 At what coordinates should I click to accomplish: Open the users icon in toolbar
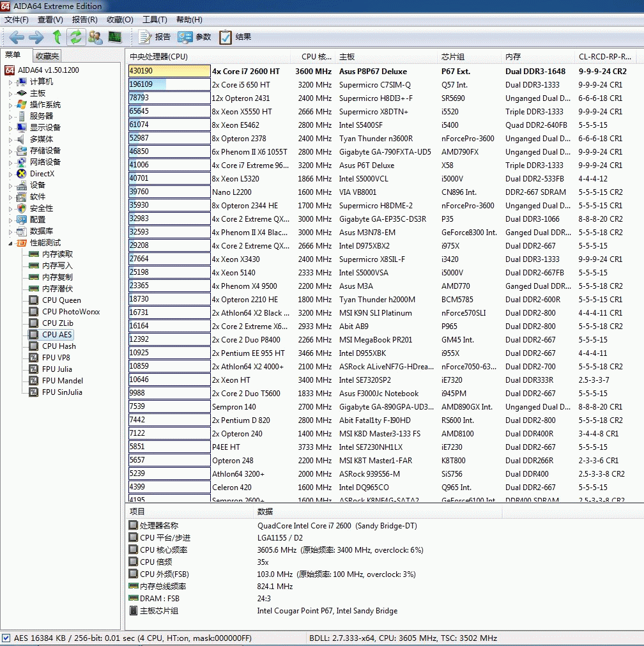click(96, 37)
